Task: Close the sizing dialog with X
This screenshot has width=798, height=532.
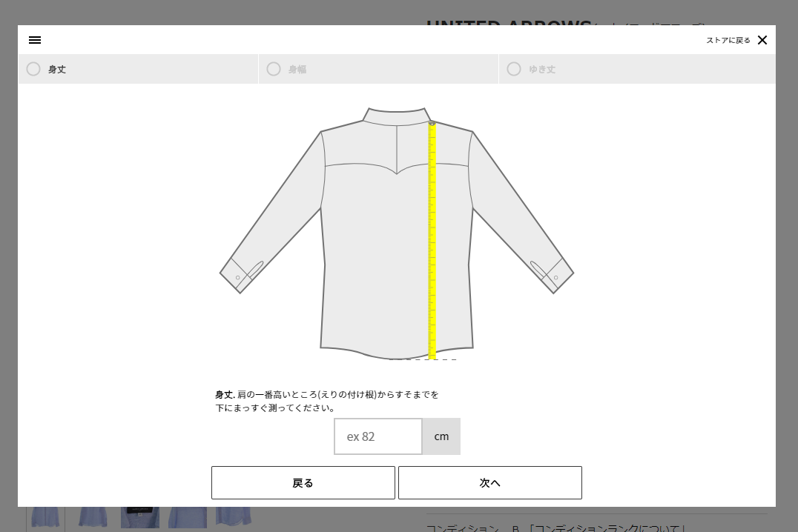Action: [762, 40]
